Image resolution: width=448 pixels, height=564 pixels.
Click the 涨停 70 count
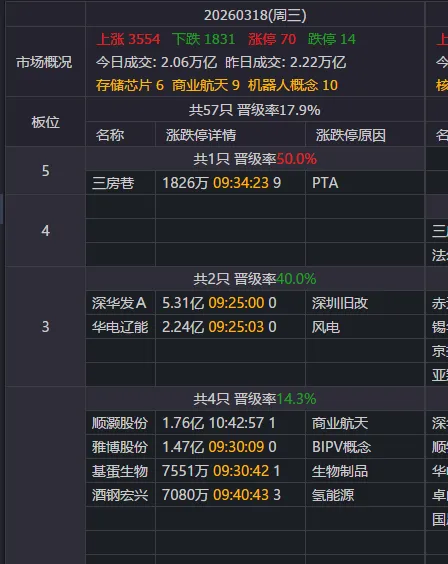[x=272, y=39]
